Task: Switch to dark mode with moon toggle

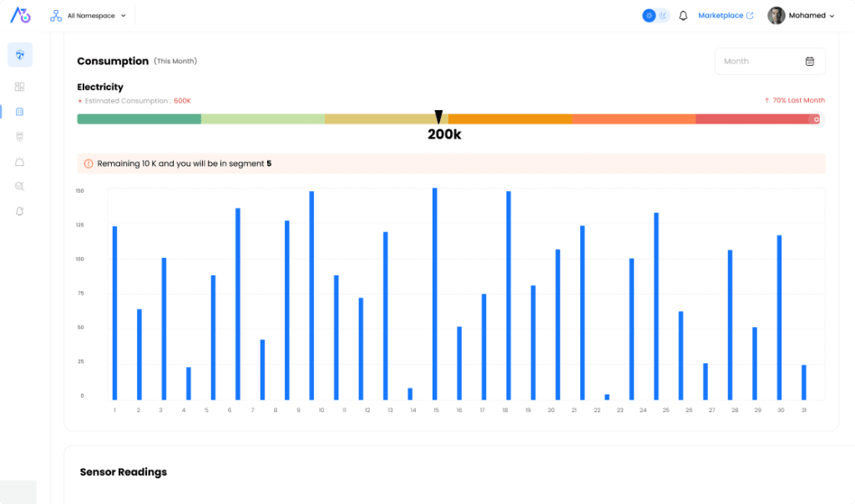Action: coord(663,16)
